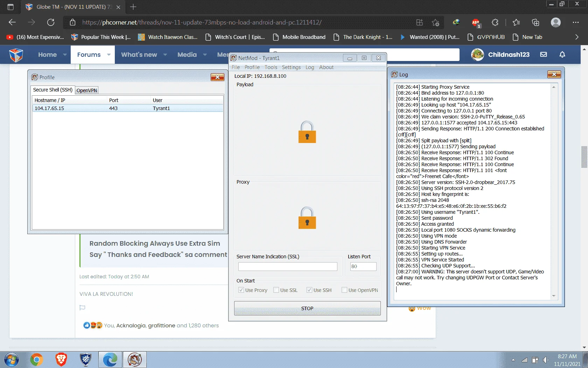Image resolution: width=588 pixels, height=368 pixels.
Task: Click the Hostname / IP column header
Action: tap(70, 100)
